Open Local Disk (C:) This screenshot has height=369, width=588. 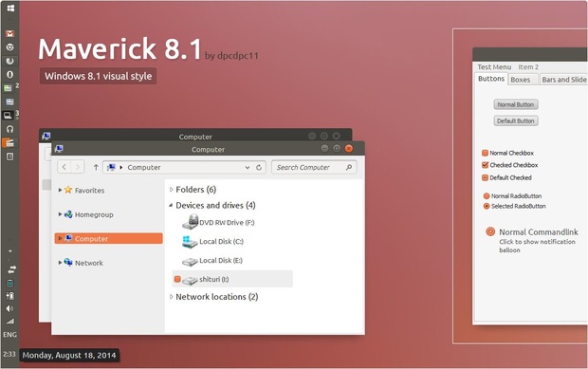[212, 242]
